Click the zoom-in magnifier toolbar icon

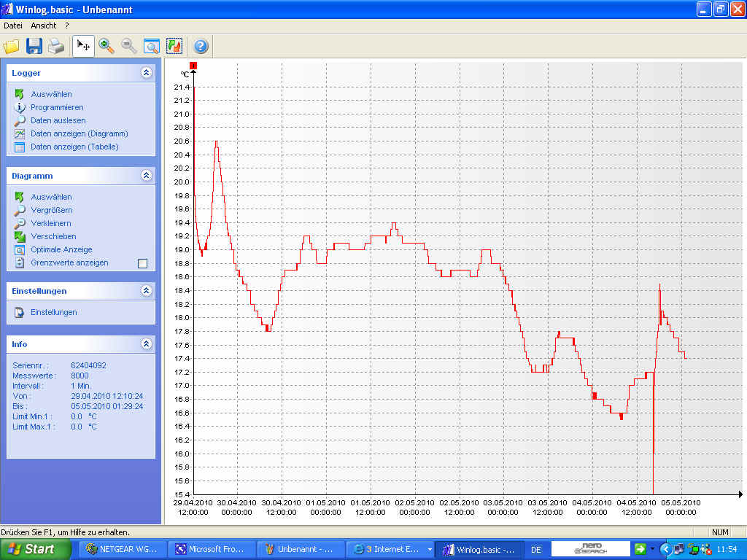pyautogui.click(x=107, y=46)
